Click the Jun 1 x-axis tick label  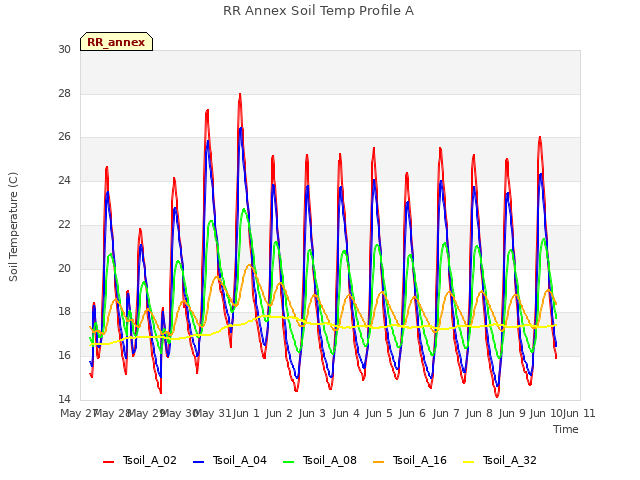pos(246,413)
